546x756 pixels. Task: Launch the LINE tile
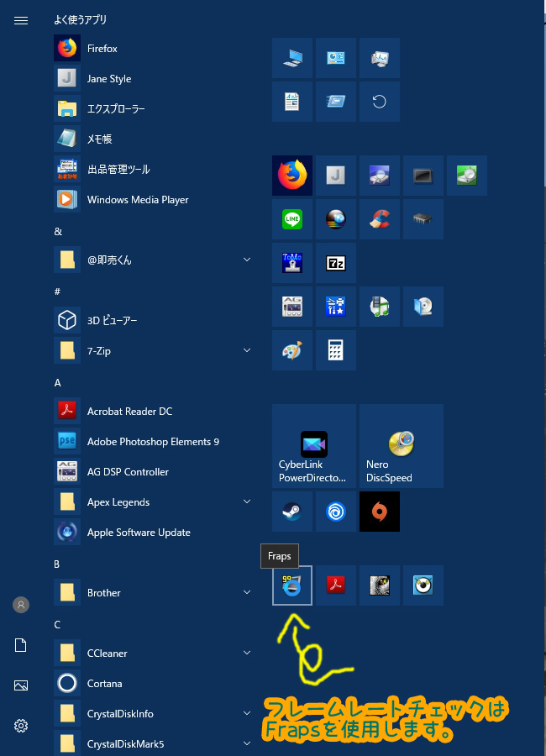pyautogui.click(x=291, y=219)
